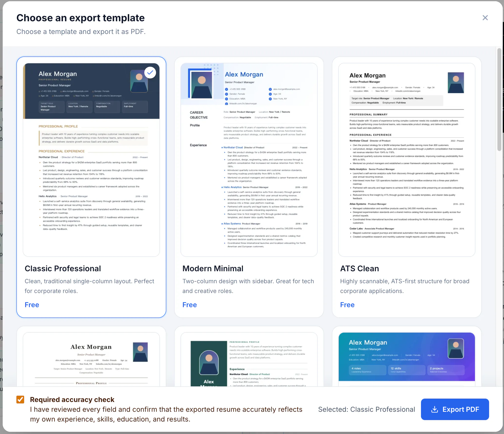This screenshot has height=434, width=504.
Task: Select the ATS Clean resume preview
Action: (407, 160)
